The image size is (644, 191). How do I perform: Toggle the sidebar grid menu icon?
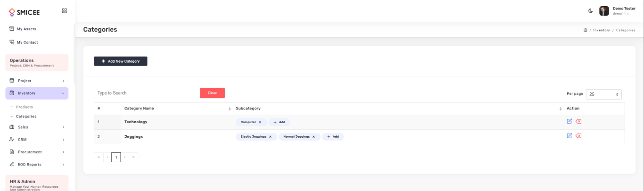pos(65,11)
